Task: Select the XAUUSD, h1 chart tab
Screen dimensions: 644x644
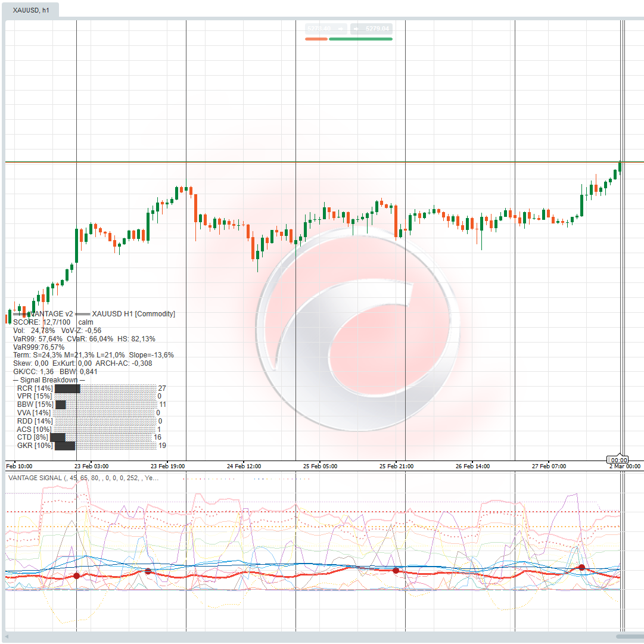Action: (31, 10)
